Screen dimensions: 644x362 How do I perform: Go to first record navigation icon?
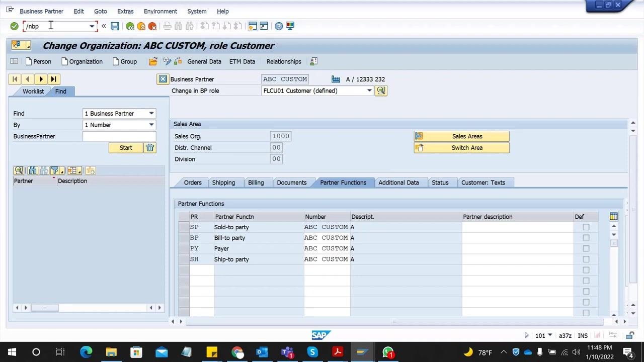pos(15,79)
